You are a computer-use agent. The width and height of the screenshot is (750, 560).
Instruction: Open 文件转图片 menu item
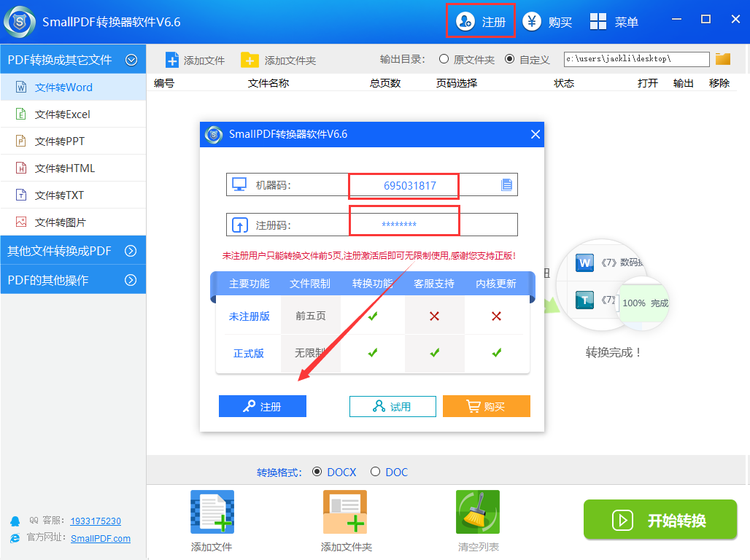tap(73, 222)
